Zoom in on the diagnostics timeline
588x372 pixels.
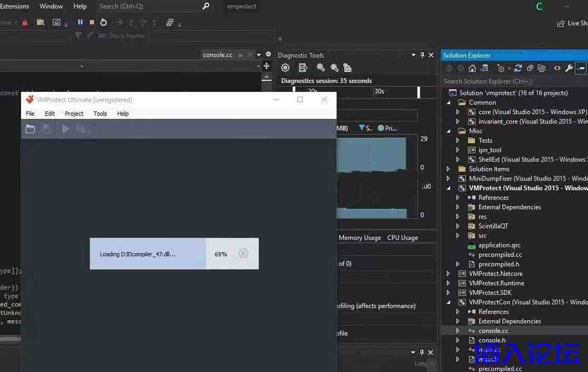pyautogui.click(x=321, y=68)
